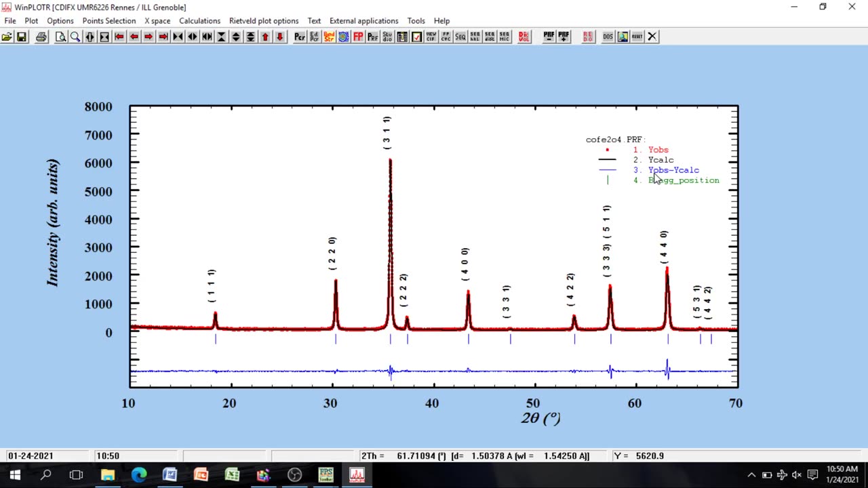
Task: Click the picture image toolbar icon
Action: point(623,37)
